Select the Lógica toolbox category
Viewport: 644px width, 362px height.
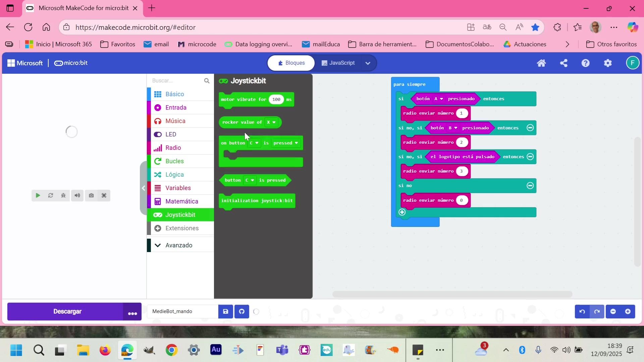[x=174, y=175]
